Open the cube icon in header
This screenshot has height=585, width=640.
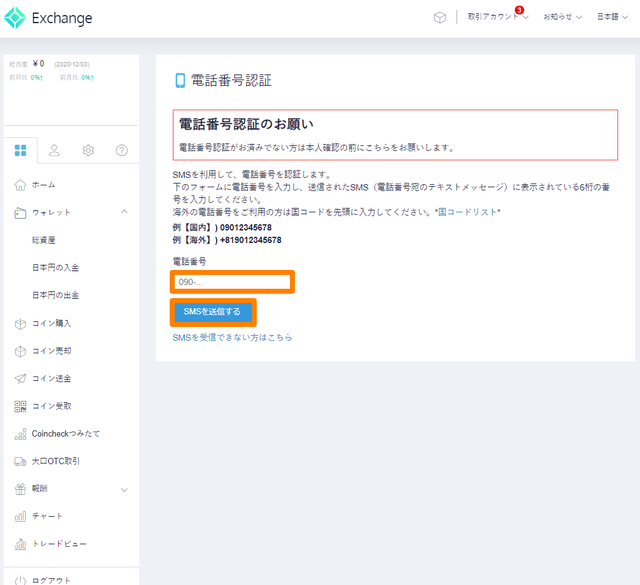pyautogui.click(x=440, y=18)
